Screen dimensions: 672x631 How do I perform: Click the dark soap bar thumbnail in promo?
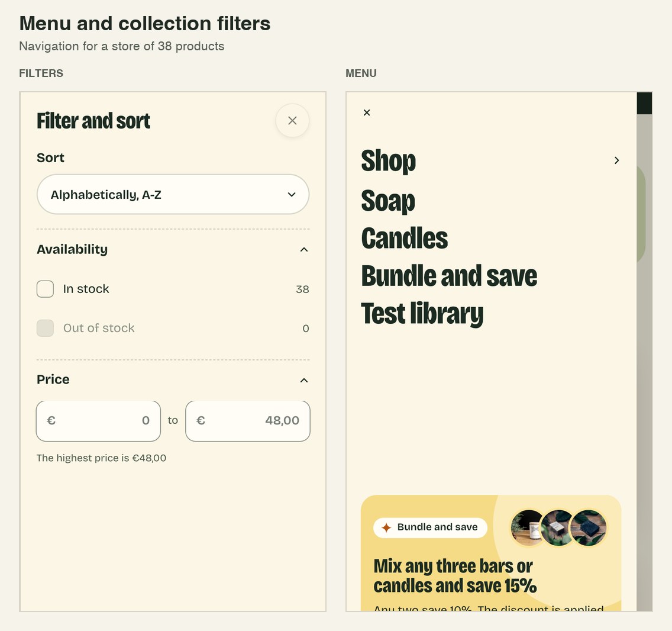[589, 527]
